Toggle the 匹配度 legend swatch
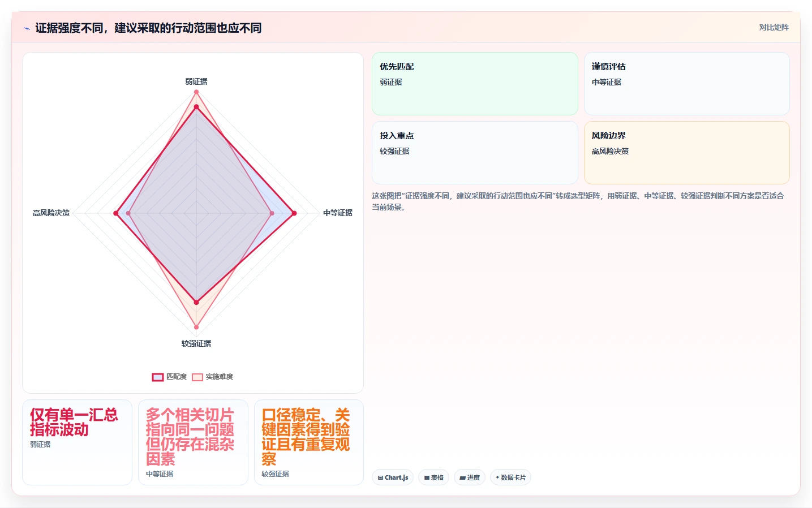This screenshot has width=812, height=508. click(158, 377)
